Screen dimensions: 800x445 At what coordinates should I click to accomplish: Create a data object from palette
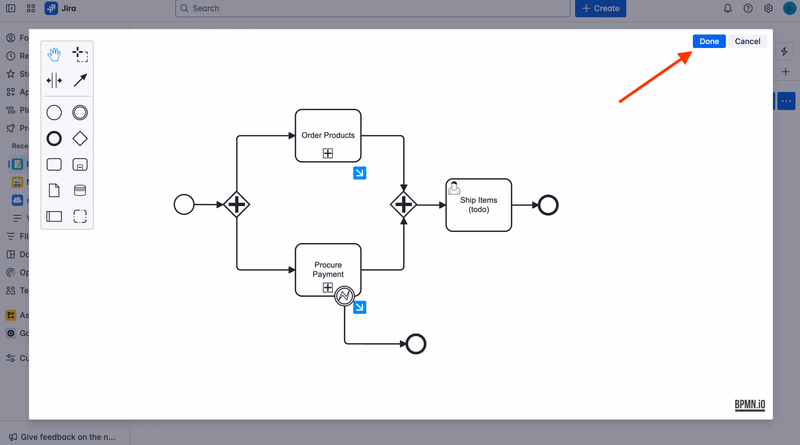(x=54, y=190)
